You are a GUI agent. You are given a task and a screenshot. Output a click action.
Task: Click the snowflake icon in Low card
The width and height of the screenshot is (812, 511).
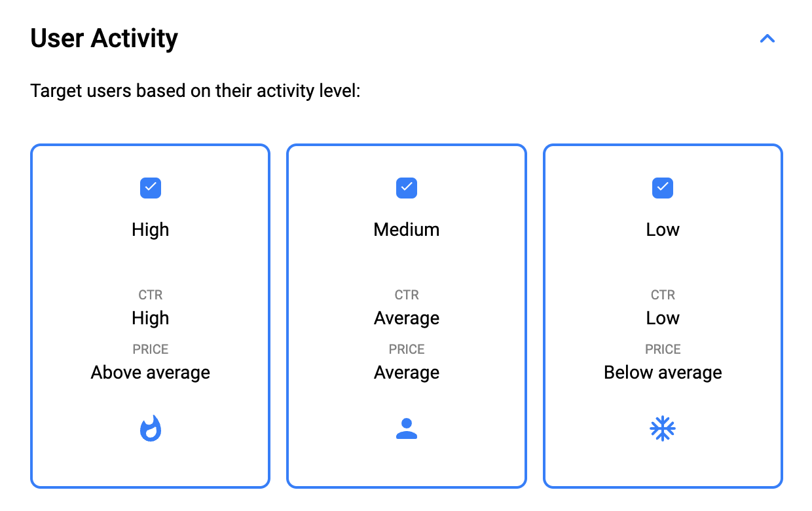tap(663, 429)
